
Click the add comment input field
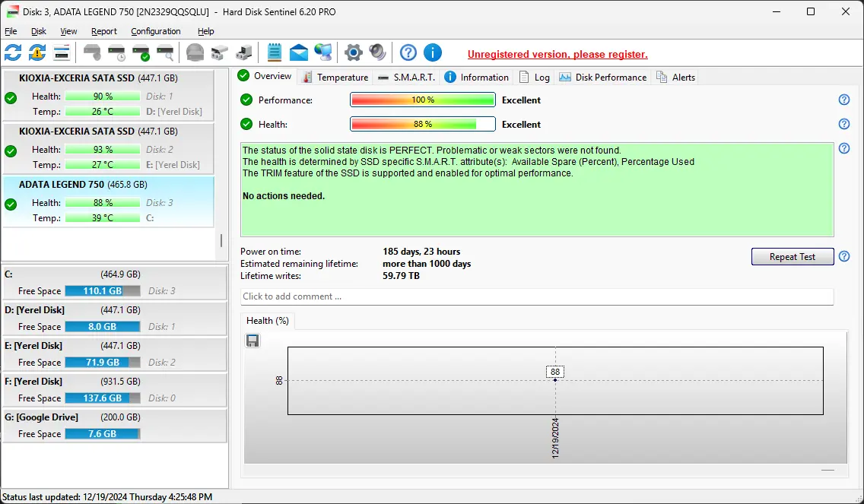tap(537, 296)
